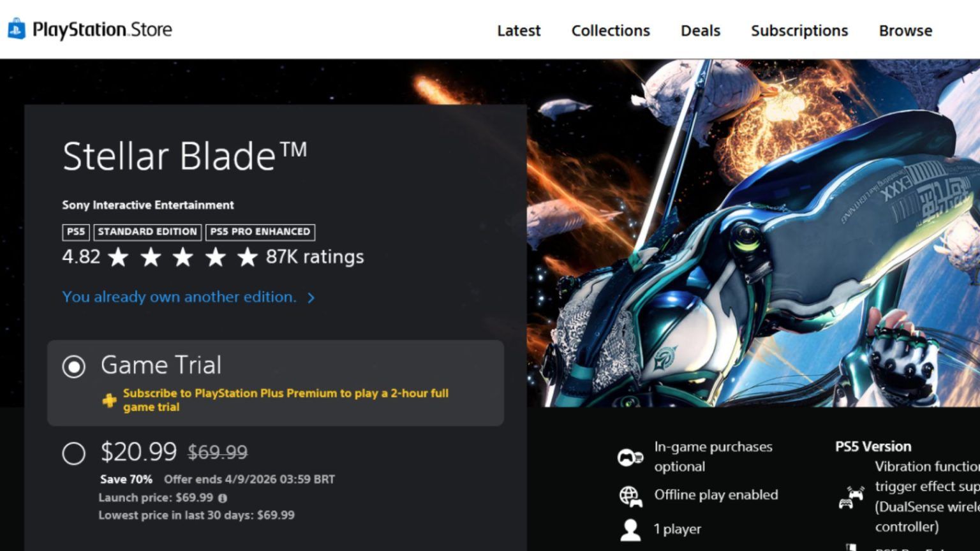Open the Latest menu item
This screenshot has height=551, width=980.
[x=518, y=31]
